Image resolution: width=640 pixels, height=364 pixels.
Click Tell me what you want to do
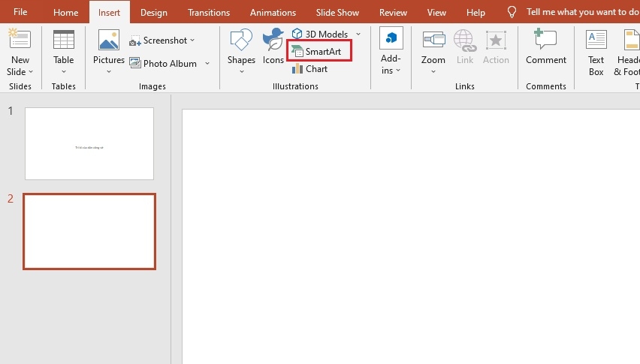[x=583, y=12]
